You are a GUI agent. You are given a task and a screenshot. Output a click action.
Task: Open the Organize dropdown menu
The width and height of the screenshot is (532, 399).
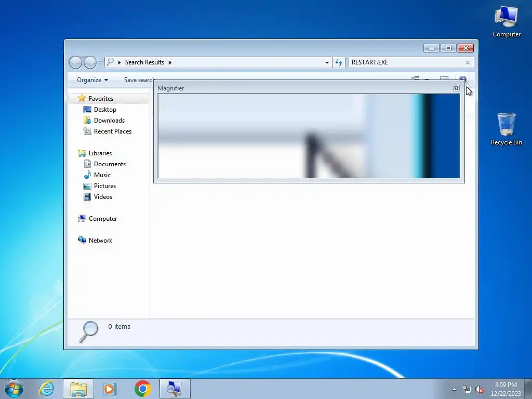[92, 80]
